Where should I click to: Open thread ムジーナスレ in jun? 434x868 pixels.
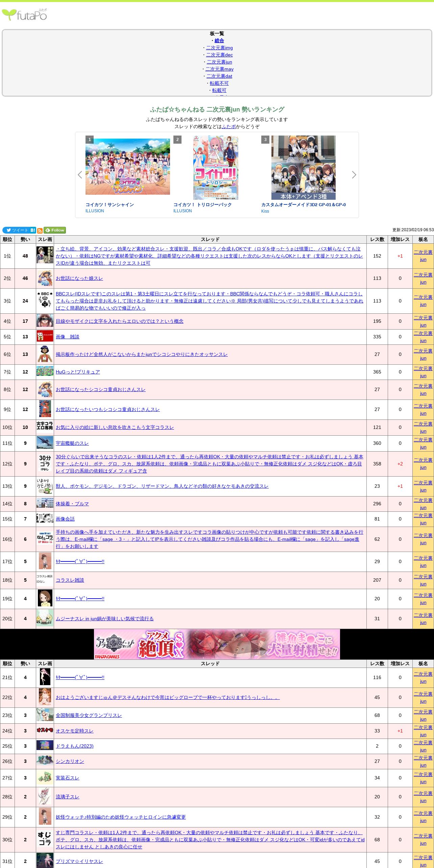104,619
